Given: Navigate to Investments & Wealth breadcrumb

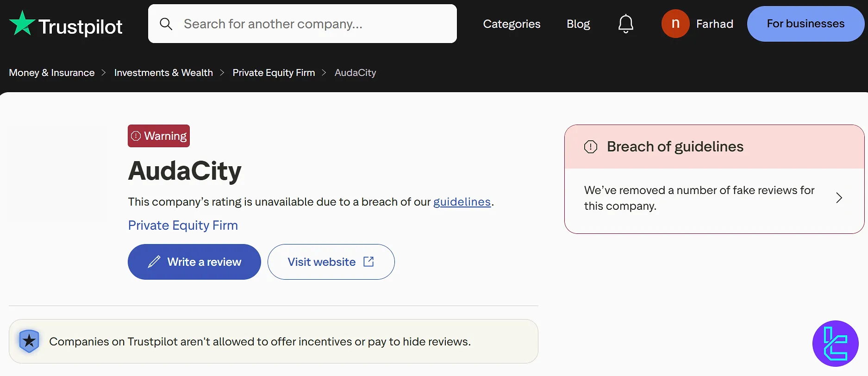Looking at the screenshot, I should click(x=163, y=73).
